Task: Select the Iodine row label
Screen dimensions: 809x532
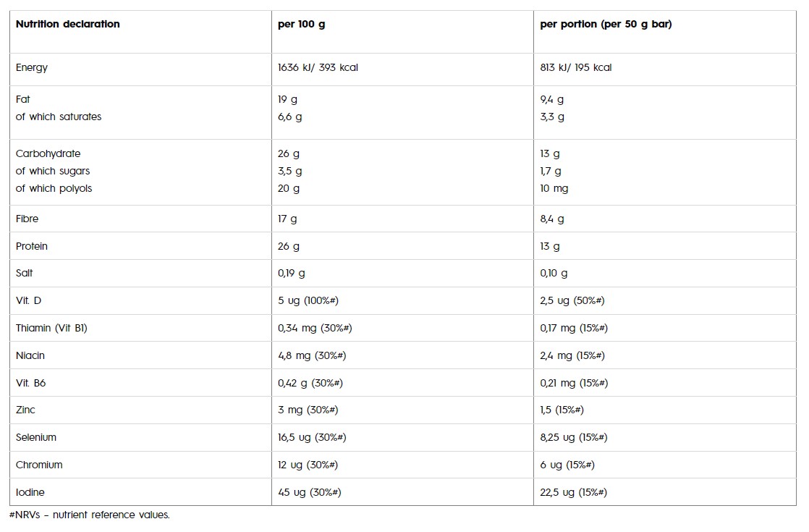Action: point(30,492)
